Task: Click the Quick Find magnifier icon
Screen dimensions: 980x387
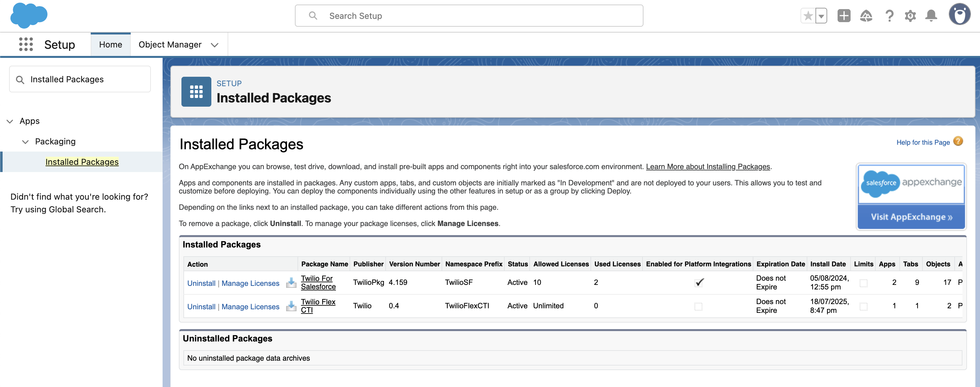Action: pos(20,80)
